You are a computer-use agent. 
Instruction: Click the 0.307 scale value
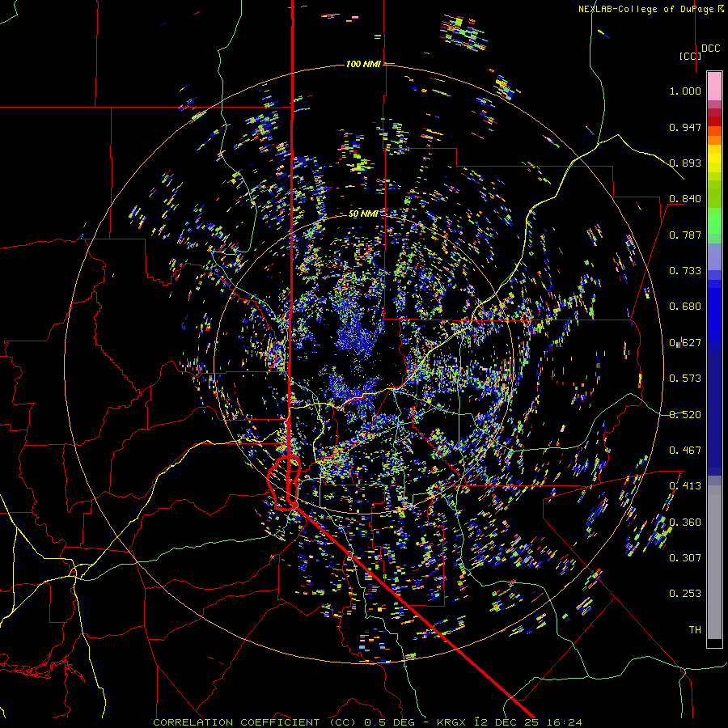tap(685, 558)
